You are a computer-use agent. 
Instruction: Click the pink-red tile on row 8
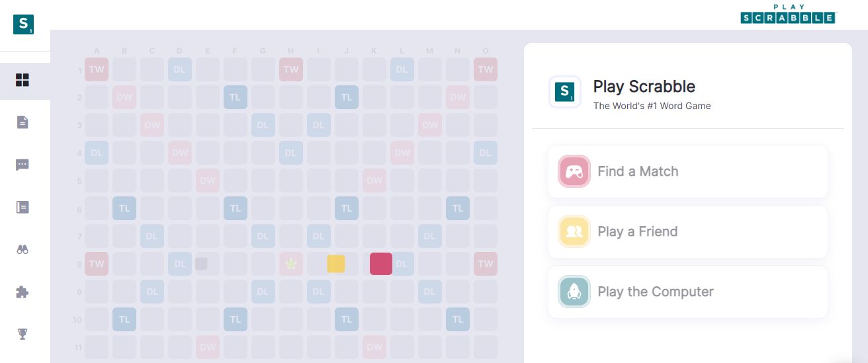pos(381,264)
